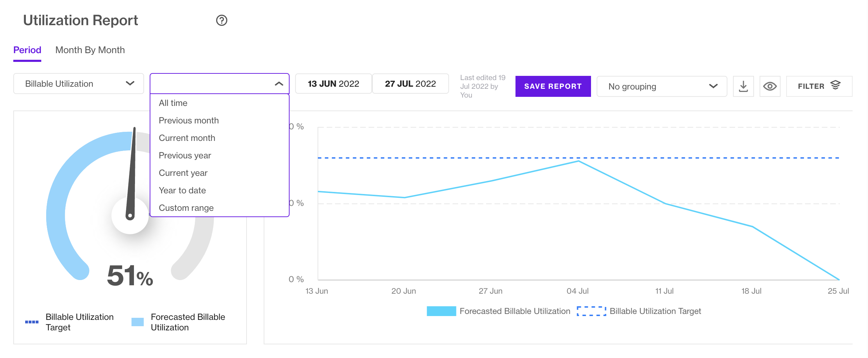
Task: Choose Custom range option
Action: tap(186, 208)
